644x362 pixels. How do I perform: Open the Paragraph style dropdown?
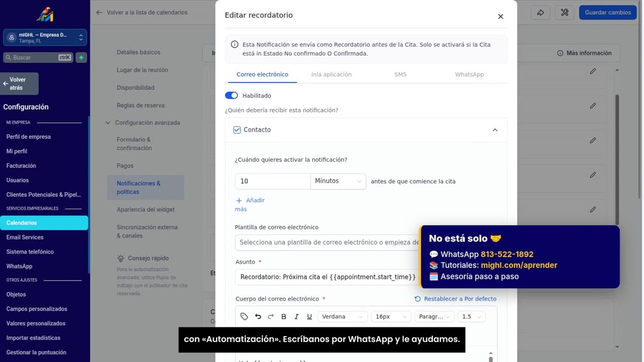(x=434, y=316)
